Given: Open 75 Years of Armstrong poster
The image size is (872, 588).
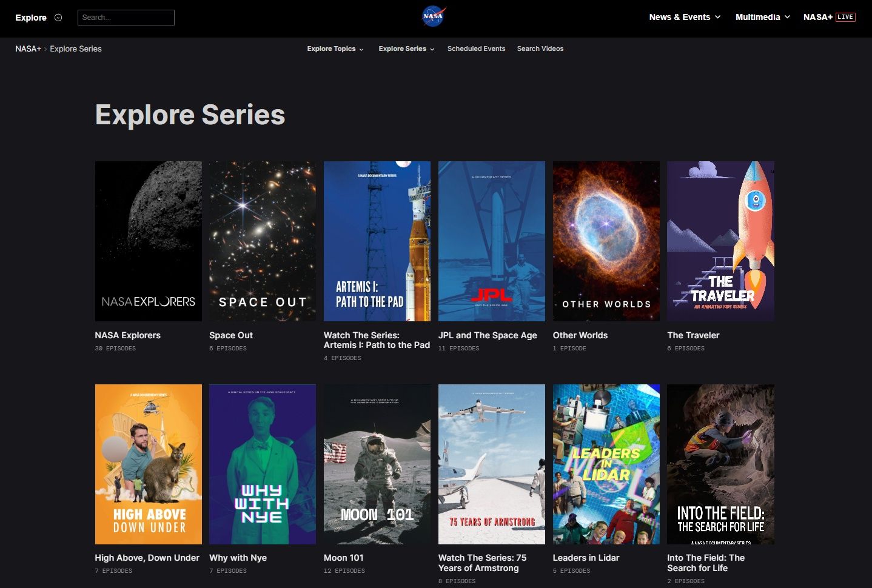Looking at the screenshot, I should point(492,464).
